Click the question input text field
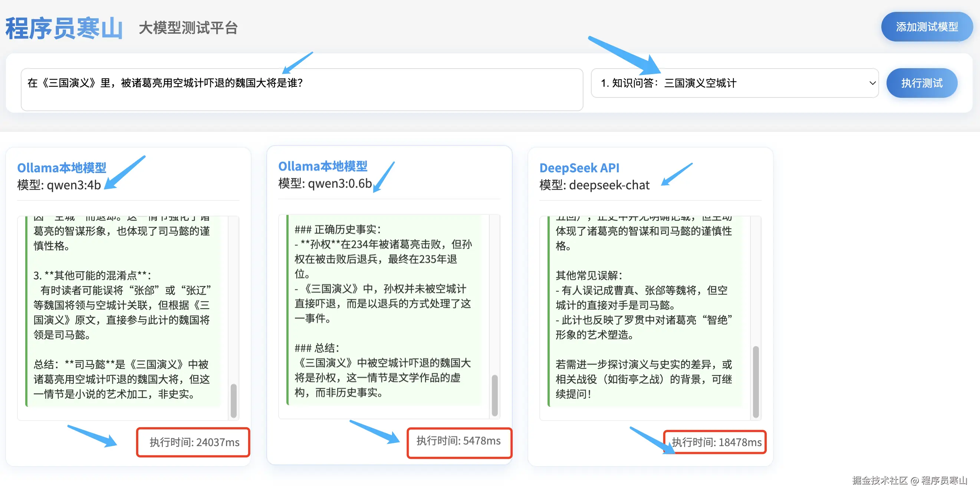This screenshot has width=980, height=498. click(x=301, y=90)
